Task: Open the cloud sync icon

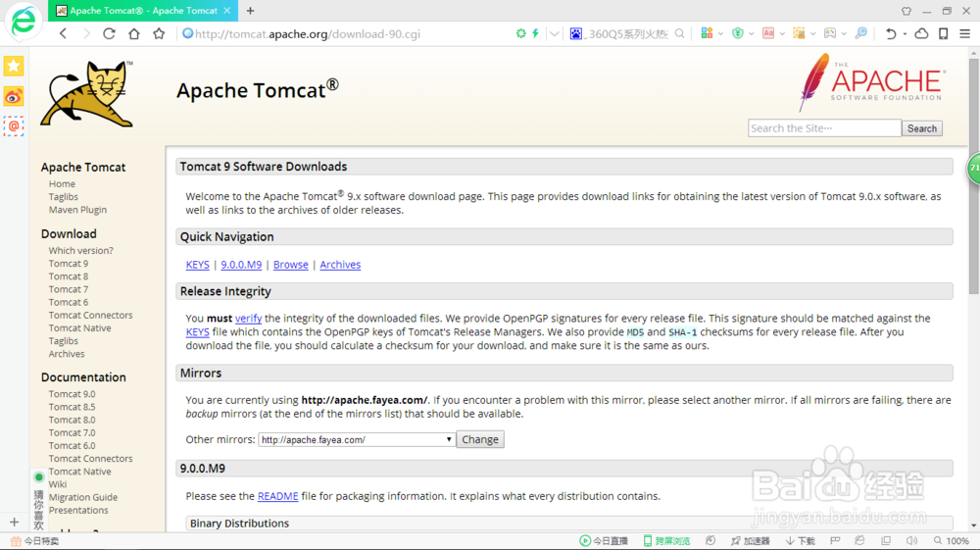Action: coord(921,33)
